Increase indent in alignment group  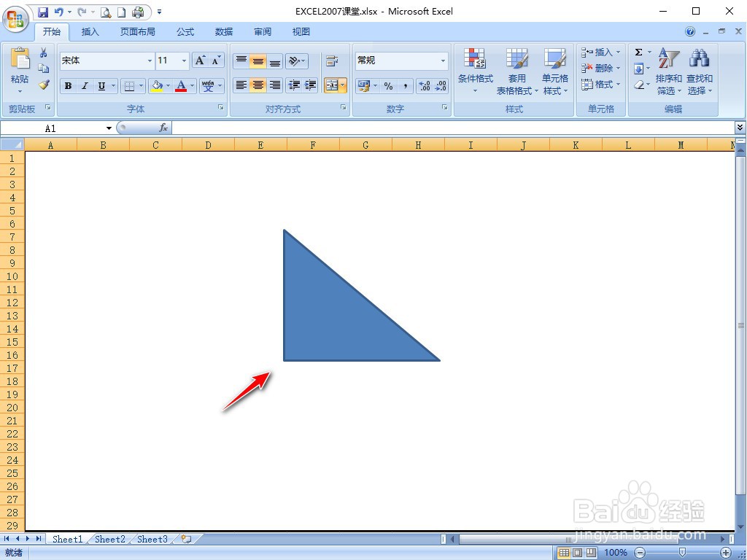pyautogui.click(x=310, y=86)
